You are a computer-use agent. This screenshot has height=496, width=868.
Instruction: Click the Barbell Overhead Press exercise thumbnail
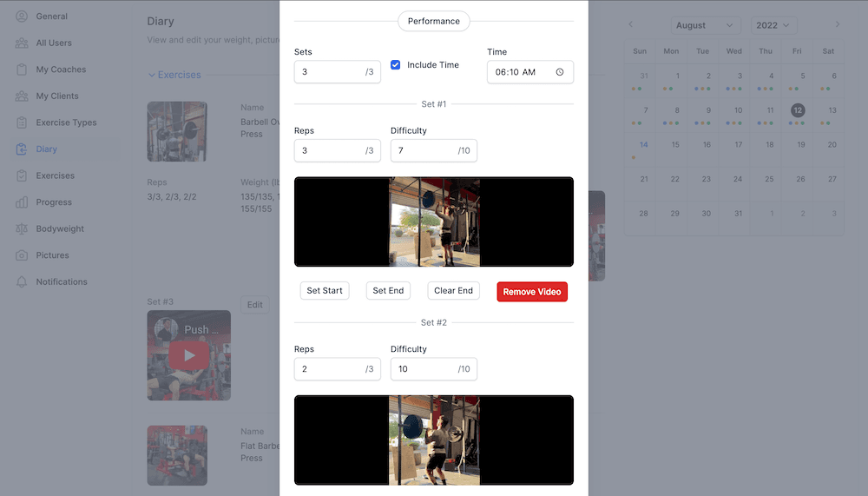click(177, 131)
